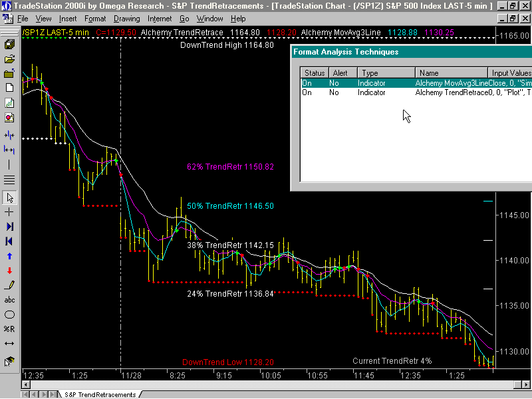
Task: Click the previous workspace tab arrow
Action: click(35, 394)
